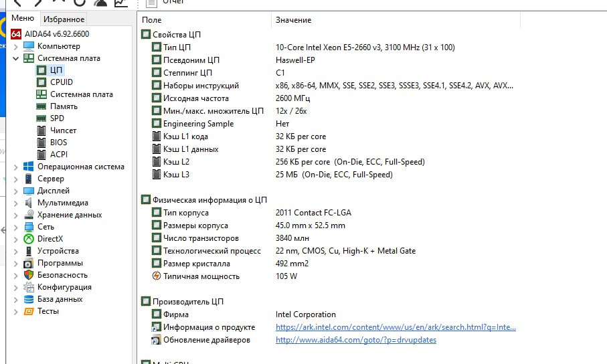The height and width of the screenshot is (364, 607).
Task: Click the База данных cylinder icon
Action: (x=29, y=299)
